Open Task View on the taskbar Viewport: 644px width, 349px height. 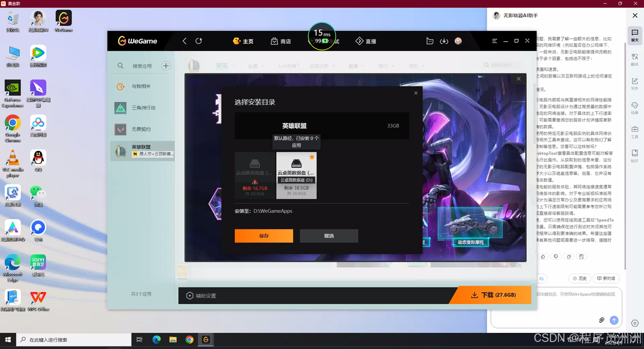(x=140, y=340)
